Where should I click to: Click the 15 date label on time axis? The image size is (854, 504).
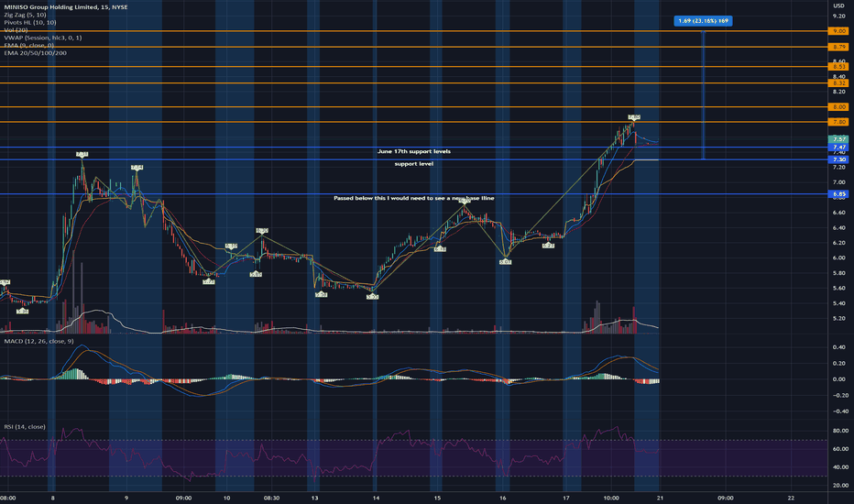click(437, 498)
